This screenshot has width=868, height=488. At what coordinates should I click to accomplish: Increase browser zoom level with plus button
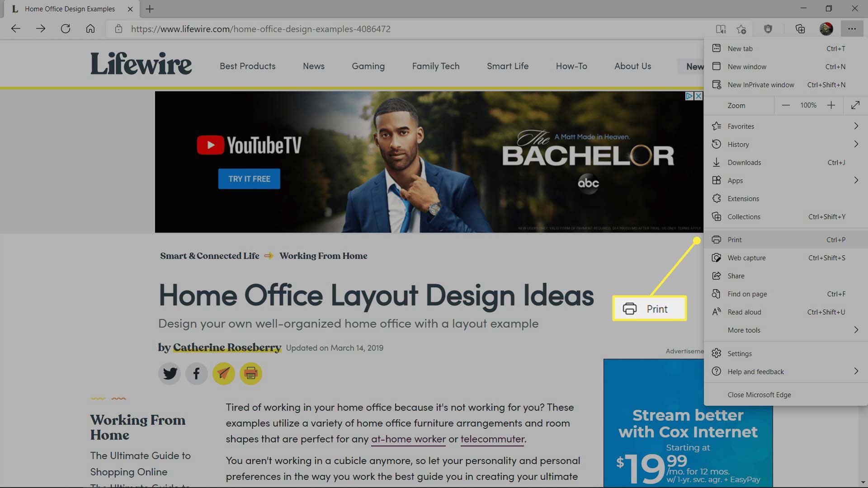point(831,105)
